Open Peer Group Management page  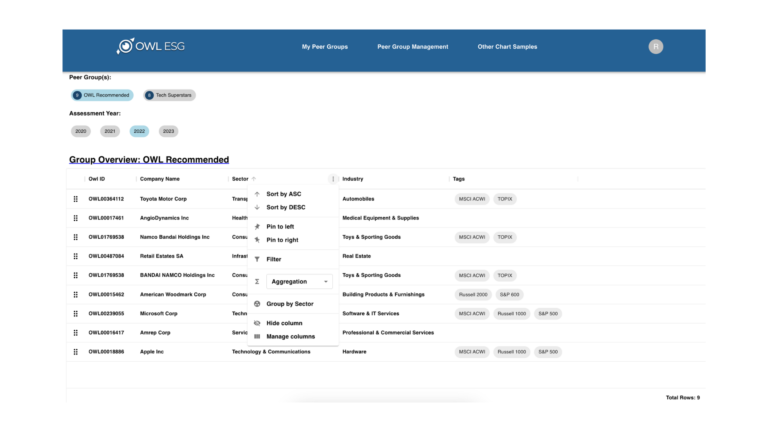(x=412, y=47)
